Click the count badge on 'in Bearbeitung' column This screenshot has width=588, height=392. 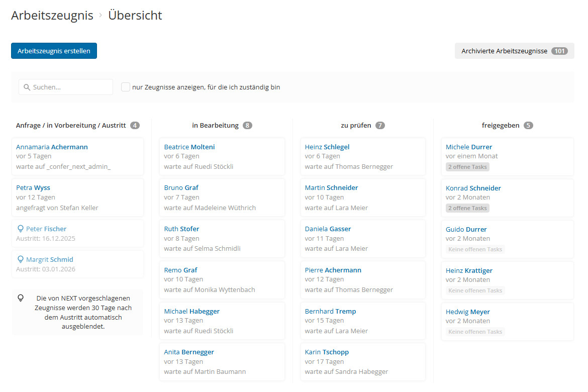coord(248,125)
